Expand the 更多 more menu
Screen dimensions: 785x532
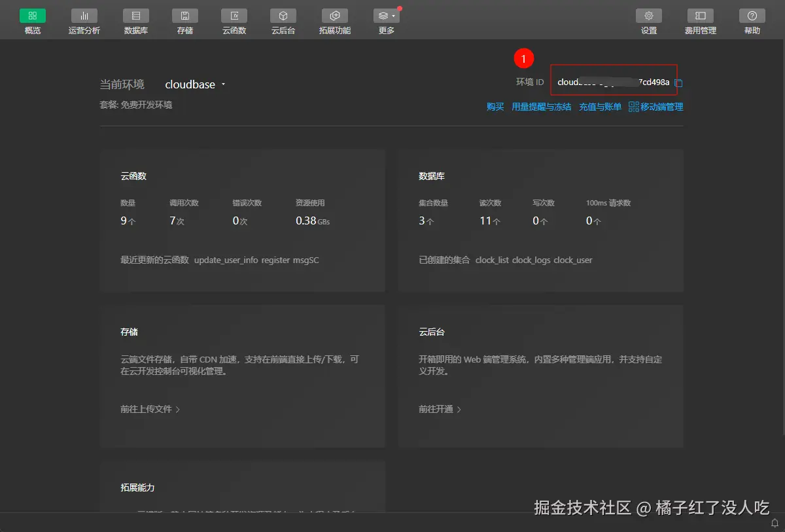click(385, 20)
